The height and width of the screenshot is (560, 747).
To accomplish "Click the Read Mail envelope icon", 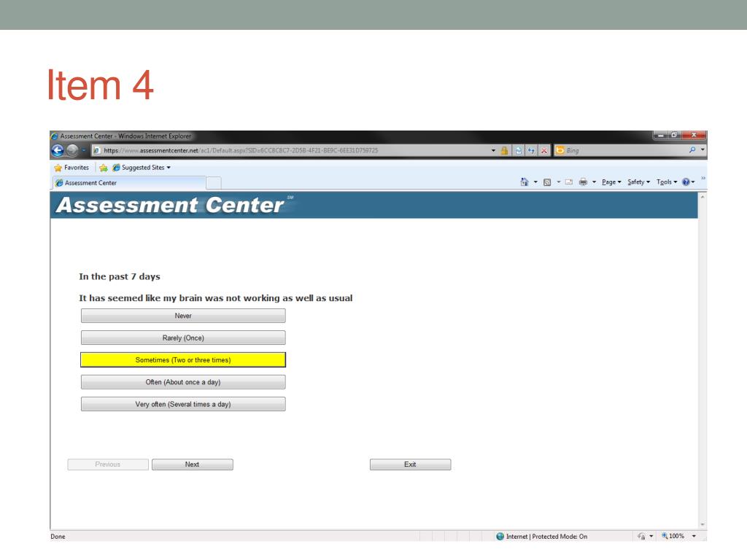I will (x=569, y=182).
